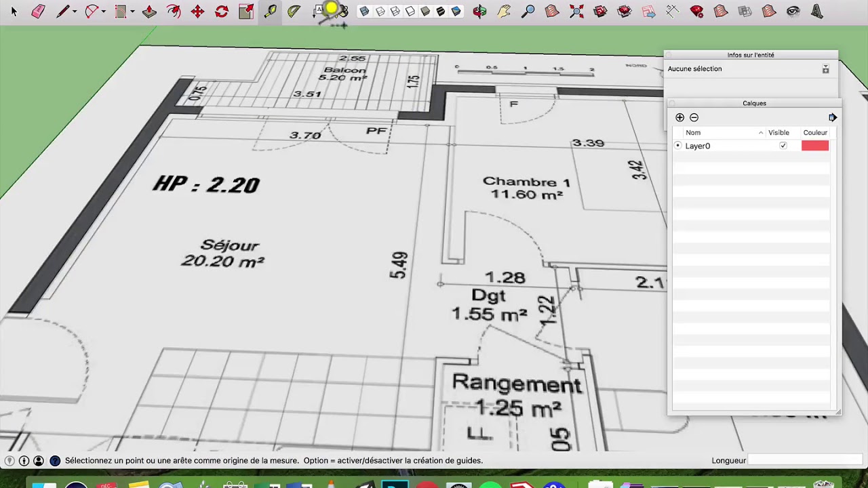Open the Entity Info panel options menu
The image size is (868, 488).
(x=825, y=69)
